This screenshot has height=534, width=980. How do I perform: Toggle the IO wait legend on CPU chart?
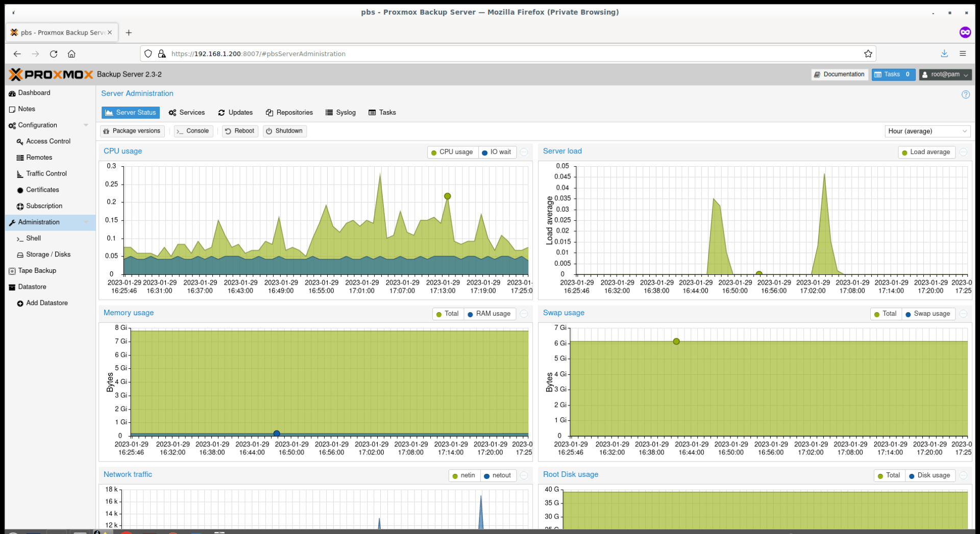(x=497, y=151)
